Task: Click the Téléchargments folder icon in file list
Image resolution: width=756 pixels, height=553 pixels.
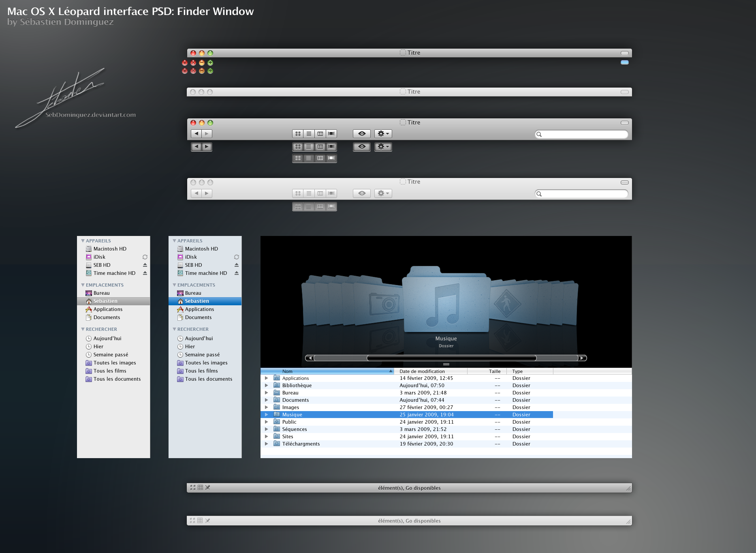Action: coord(277,444)
